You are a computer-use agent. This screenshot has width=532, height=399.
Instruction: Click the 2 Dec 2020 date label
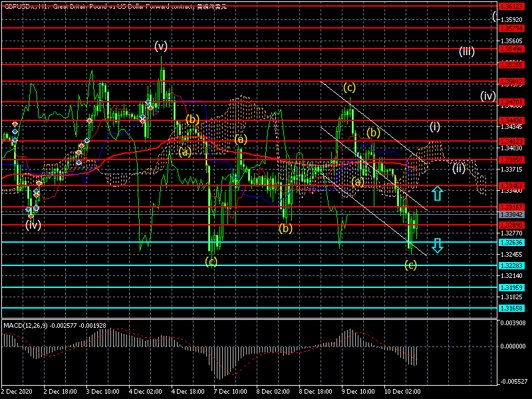[18, 392]
